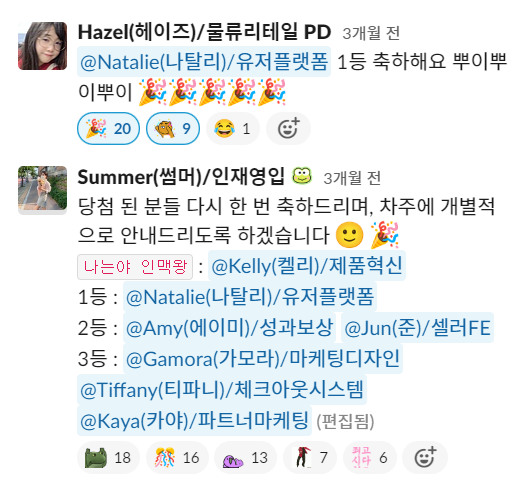Open the @Amy(에이미)/성과보상 mention
This screenshot has width=527, height=482.
[x=229, y=327]
